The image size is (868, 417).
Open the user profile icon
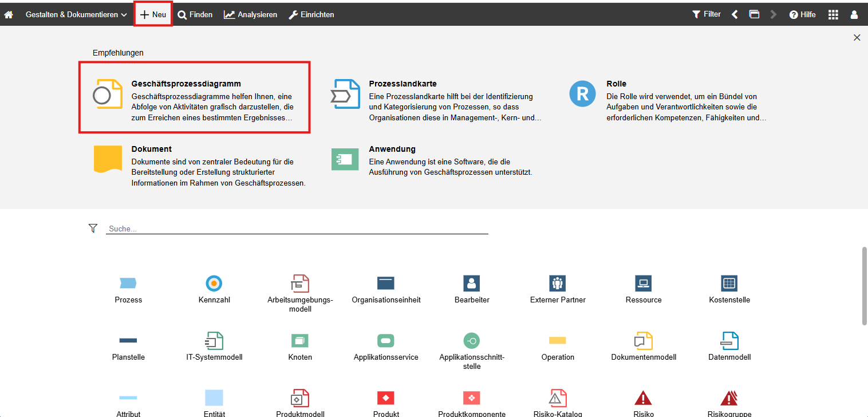(x=854, y=14)
